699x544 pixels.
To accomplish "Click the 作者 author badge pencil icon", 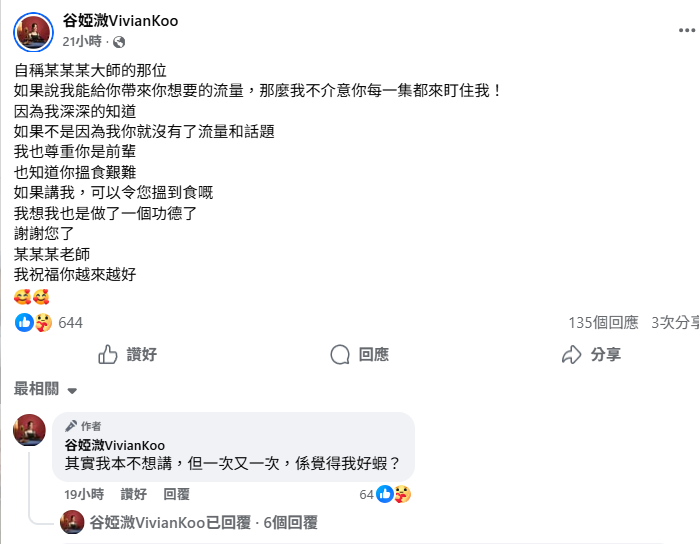I will (x=71, y=426).
